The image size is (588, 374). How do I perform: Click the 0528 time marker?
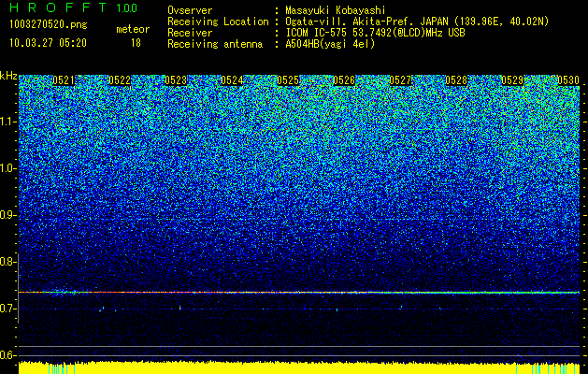pos(456,80)
